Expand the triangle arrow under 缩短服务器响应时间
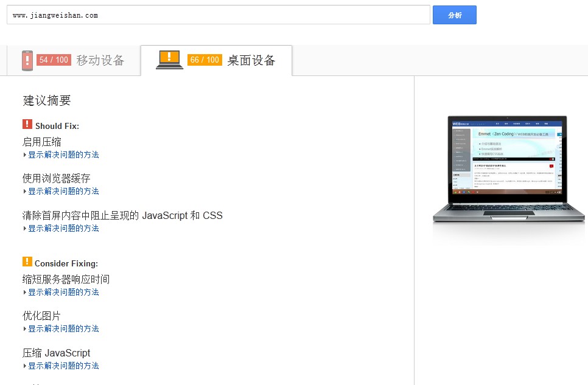 tap(25, 292)
